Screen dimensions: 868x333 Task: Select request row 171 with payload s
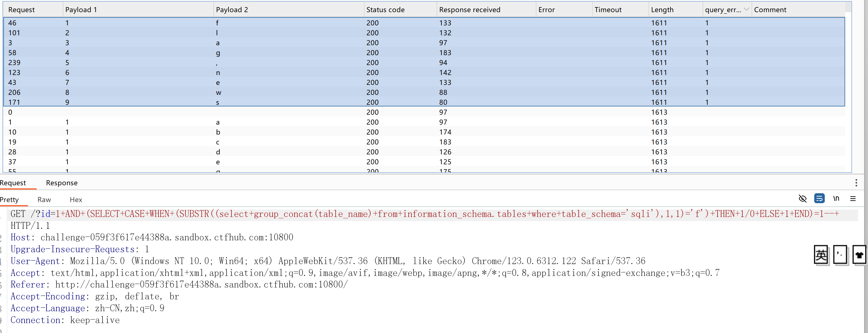point(424,102)
